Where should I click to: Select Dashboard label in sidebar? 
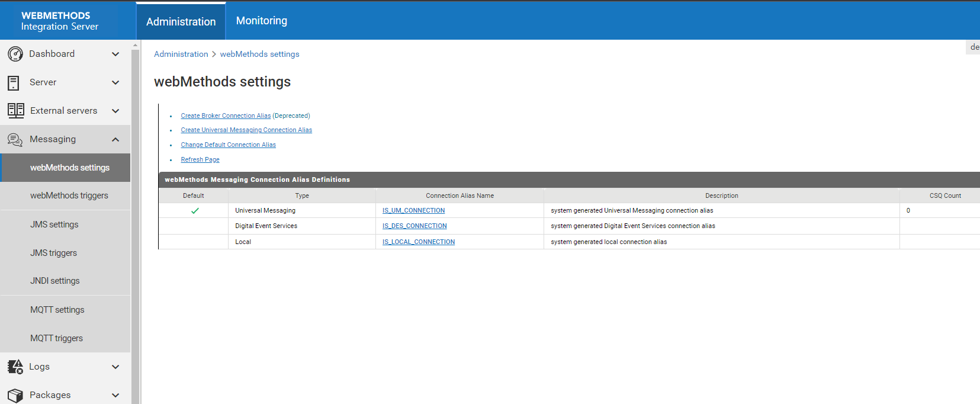[x=52, y=54]
